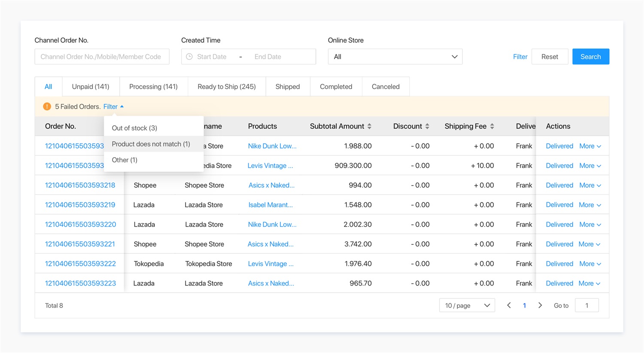This screenshot has height=353, width=644.
Task: Go to next page arrow
Action: (540, 305)
